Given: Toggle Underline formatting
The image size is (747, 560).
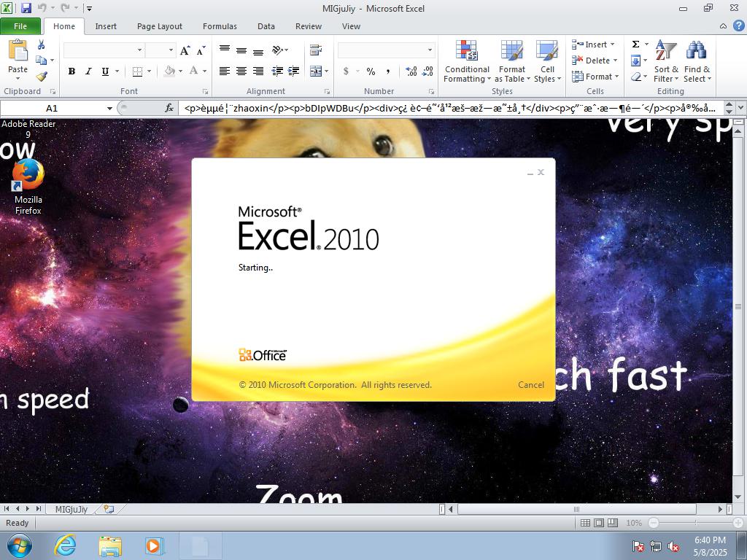Looking at the screenshot, I should (x=105, y=71).
